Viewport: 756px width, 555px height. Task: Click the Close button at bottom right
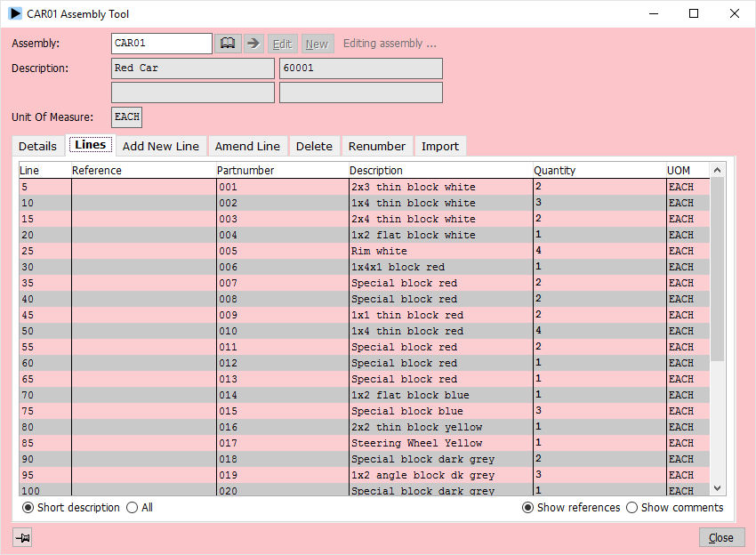pos(721,537)
